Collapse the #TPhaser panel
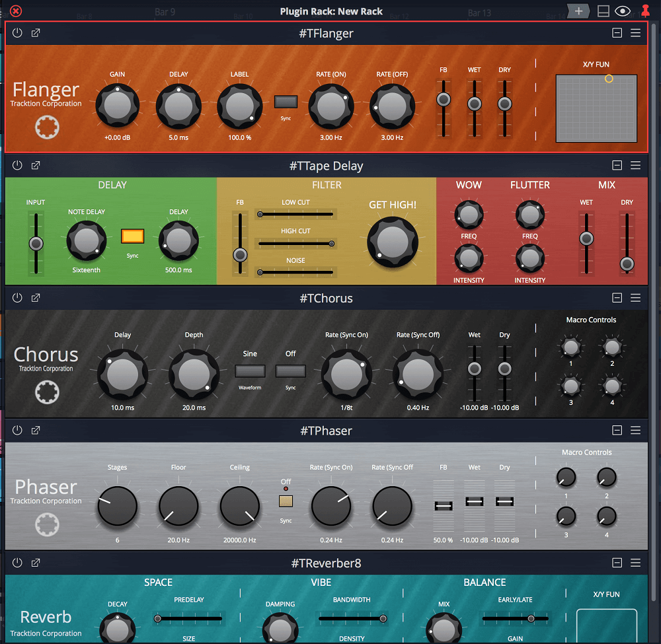The width and height of the screenshot is (661, 644). (617, 430)
